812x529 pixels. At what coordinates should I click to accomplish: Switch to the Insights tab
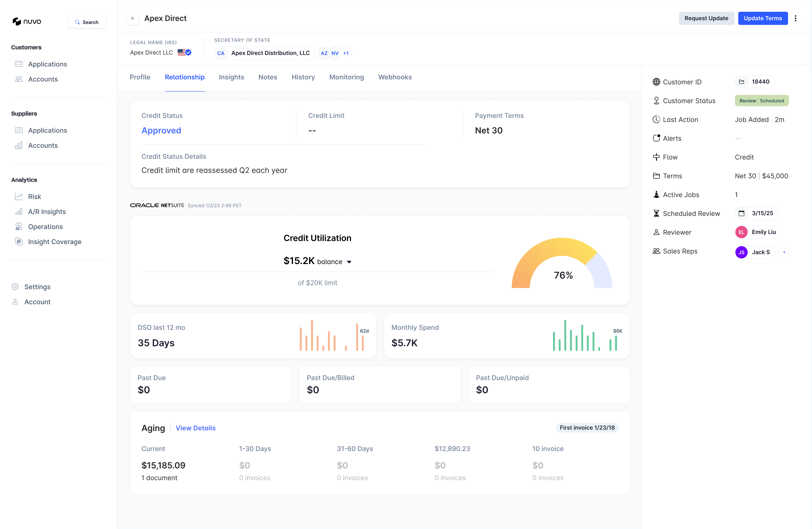pos(231,77)
